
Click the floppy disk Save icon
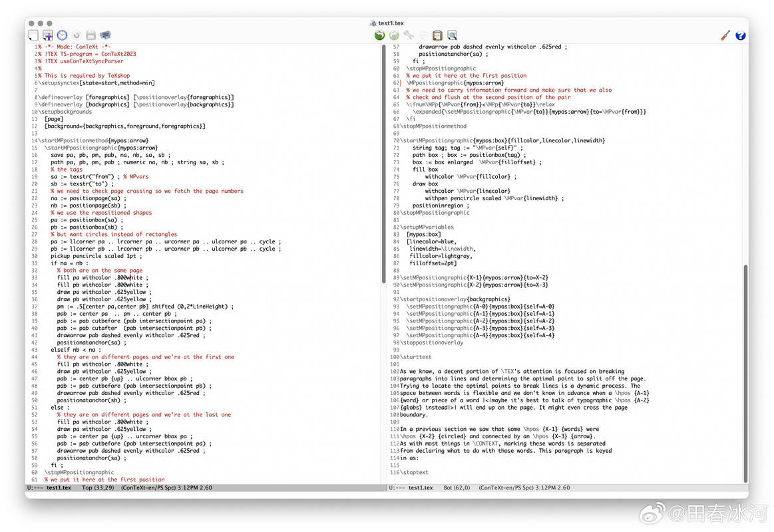tap(91, 35)
